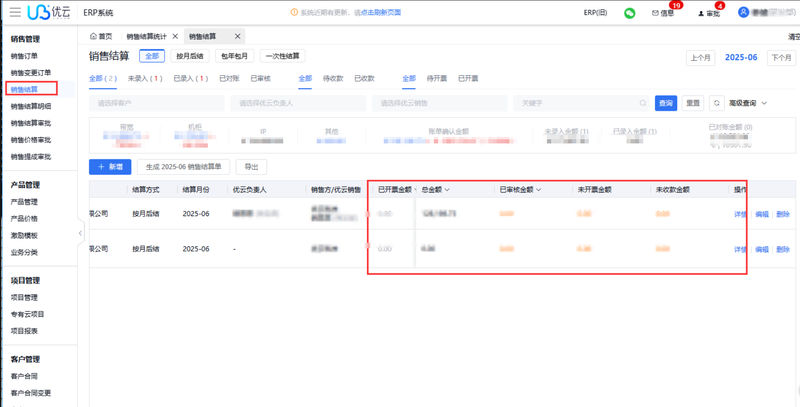Open 销售订单 in the sidebar
The height and width of the screenshot is (407, 800).
(x=24, y=56)
